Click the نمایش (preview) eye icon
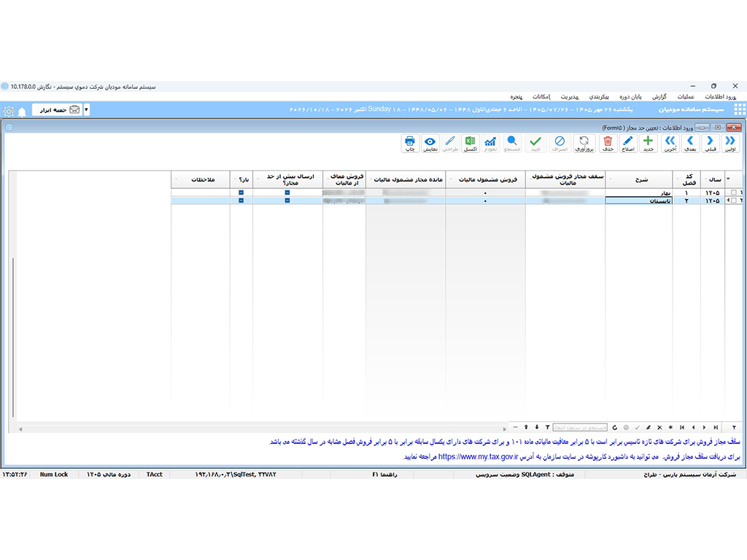This screenshot has height=560, width=747. coord(430,143)
